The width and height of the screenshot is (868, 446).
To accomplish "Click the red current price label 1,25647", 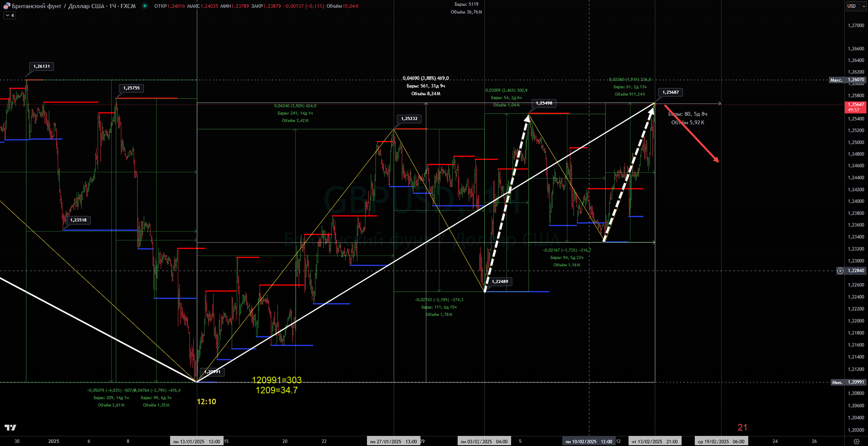I will coord(856,107).
